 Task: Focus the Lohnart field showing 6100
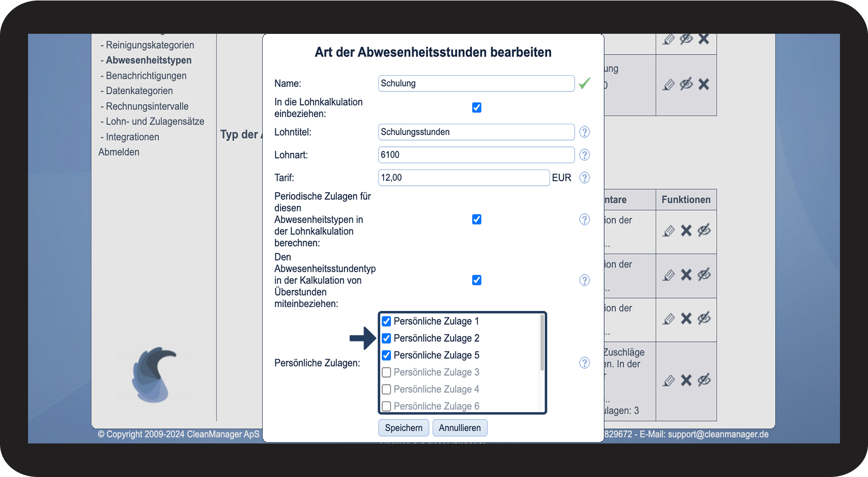(x=476, y=155)
